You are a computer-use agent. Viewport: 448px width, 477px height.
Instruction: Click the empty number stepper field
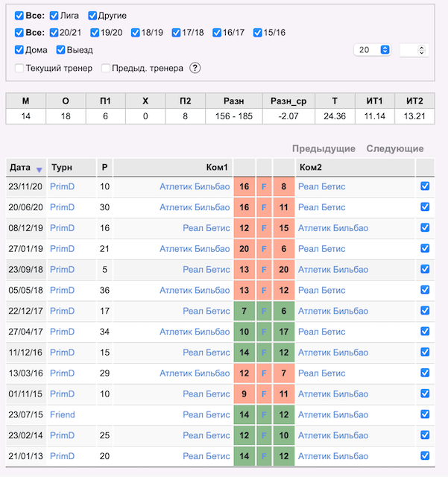[x=414, y=50]
